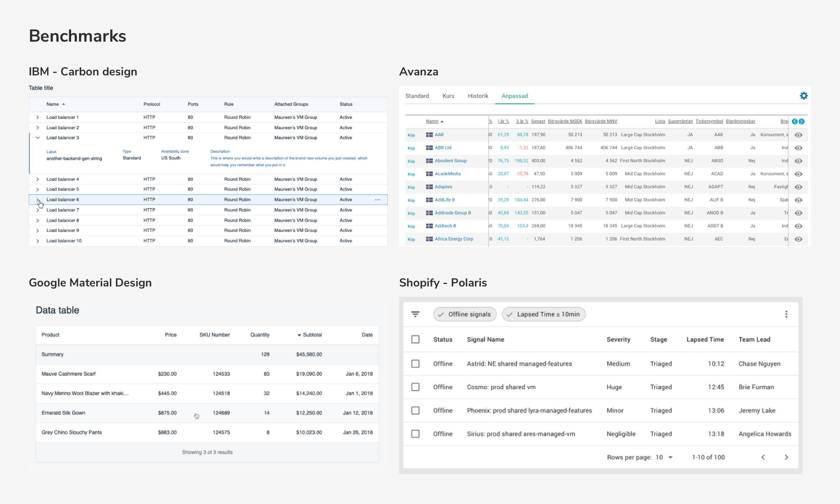
Task: Click the Severity column header in Polaris
Action: [618, 339]
